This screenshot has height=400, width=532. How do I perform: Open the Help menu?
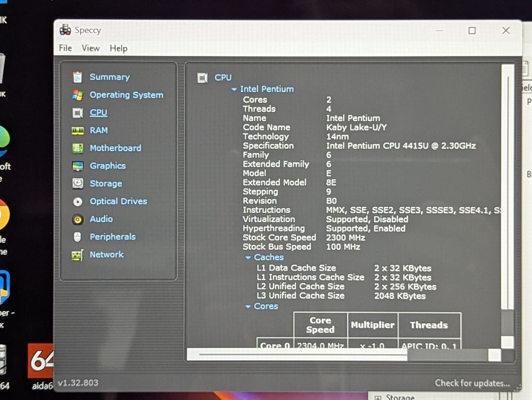[118, 49]
